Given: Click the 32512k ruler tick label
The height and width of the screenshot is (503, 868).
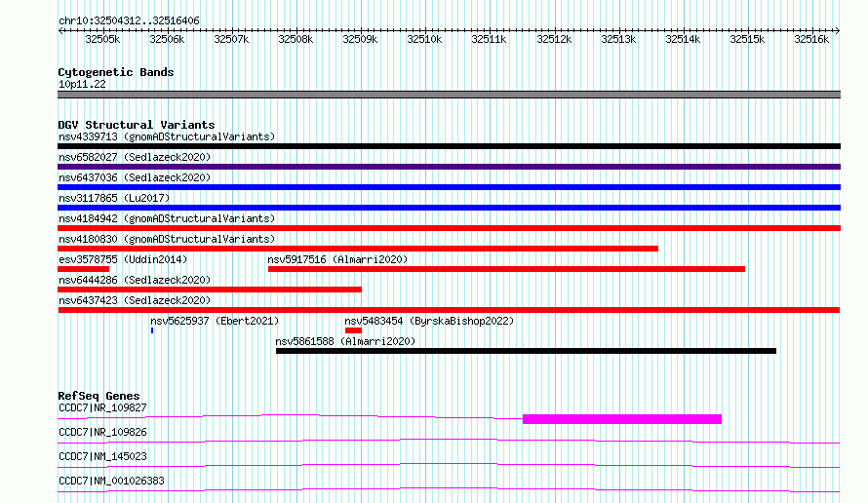Looking at the screenshot, I should click(554, 39).
